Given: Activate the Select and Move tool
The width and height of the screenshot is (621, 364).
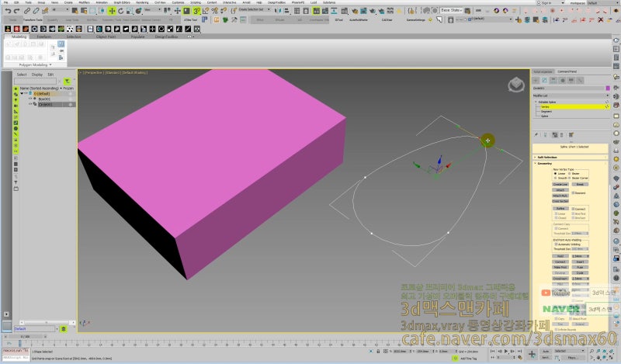Looking at the screenshot, I should coord(112,11).
